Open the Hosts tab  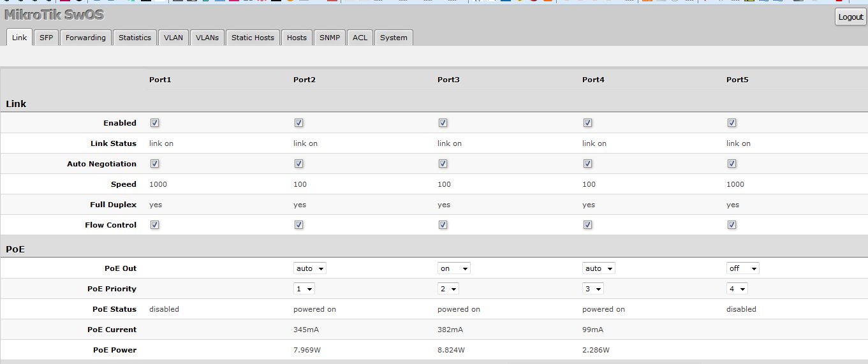[x=297, y=38]
